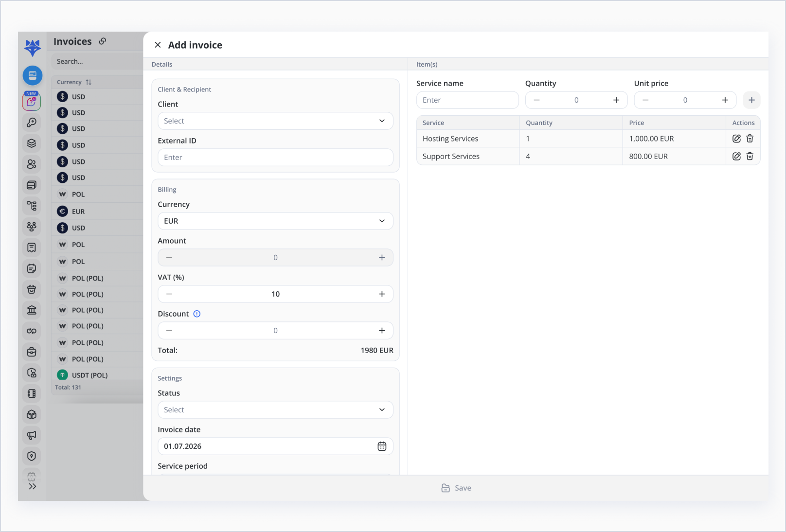Open the Currency dropdown showing EUR

(275, 221)
